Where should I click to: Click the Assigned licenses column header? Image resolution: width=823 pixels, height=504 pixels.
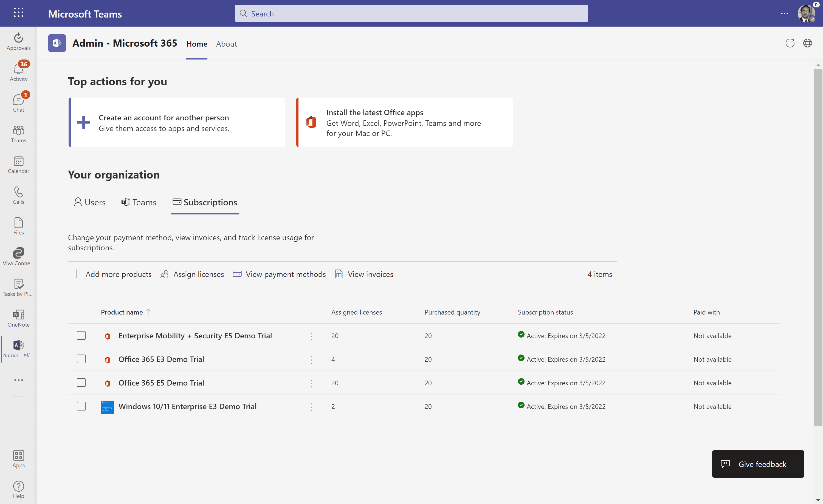356,312
